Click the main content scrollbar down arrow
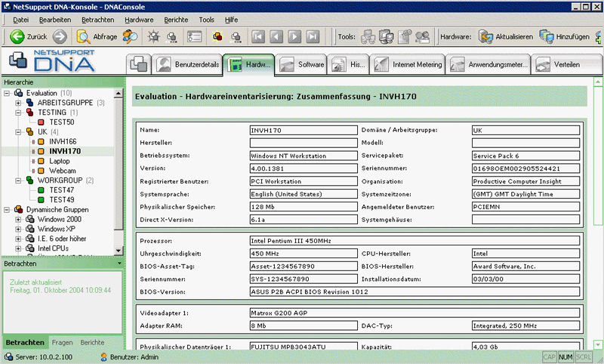Image resolution: width=604 pixels, height=364 pixels. (598, 344)
